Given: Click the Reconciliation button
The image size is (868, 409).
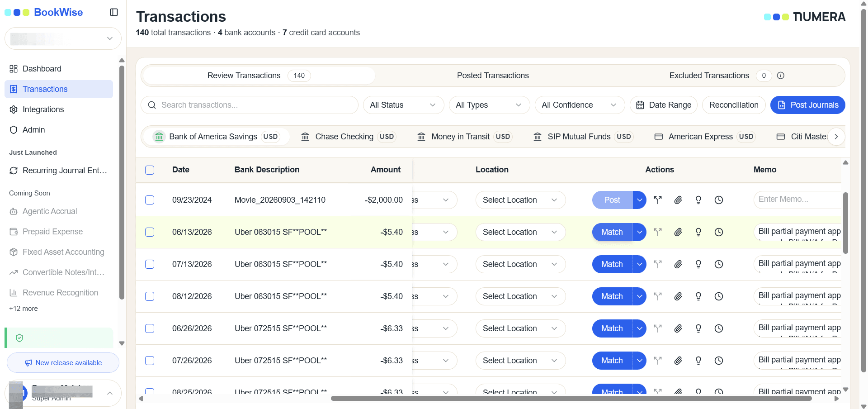Looking at the screenshot, I should [x=734, y=105].
